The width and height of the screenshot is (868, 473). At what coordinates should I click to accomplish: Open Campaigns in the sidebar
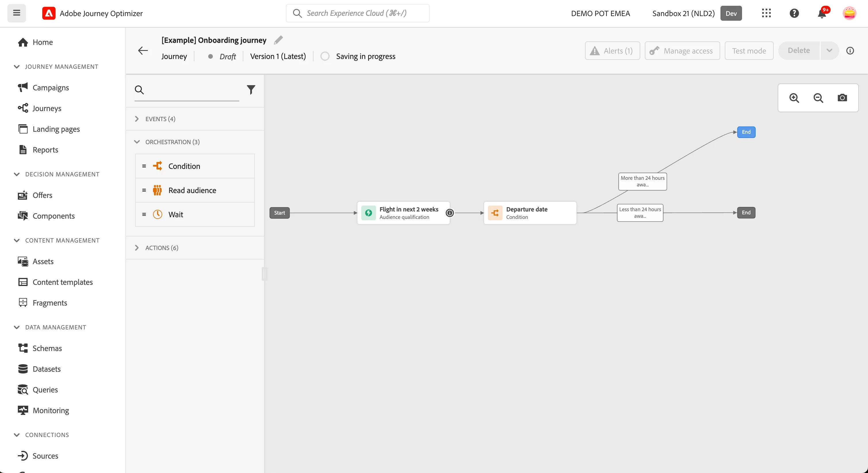(51, 88)
